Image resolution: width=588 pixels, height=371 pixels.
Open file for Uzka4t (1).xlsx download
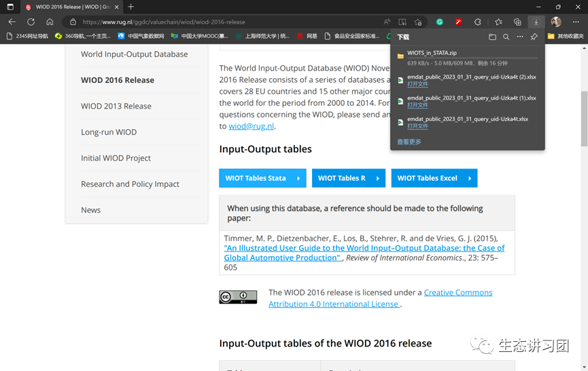click(417, 105)
